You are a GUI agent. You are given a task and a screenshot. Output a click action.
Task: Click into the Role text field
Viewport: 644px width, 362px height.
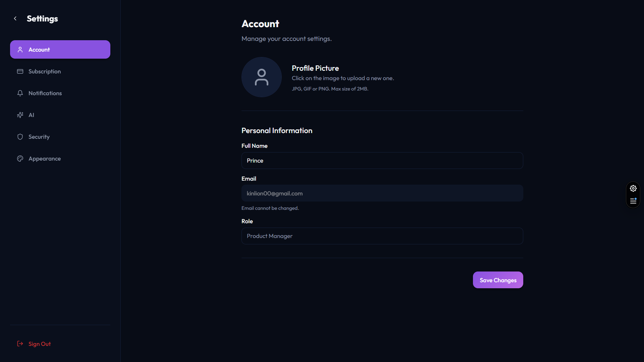[382, 236]
